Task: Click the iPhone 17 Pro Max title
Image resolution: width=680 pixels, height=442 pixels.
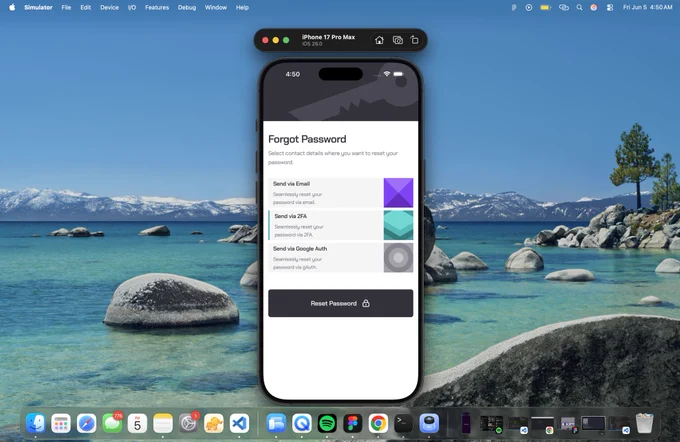Action: coord(328,37)
